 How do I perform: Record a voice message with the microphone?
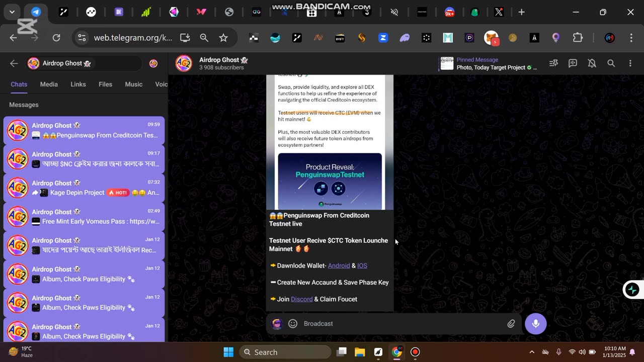coord(536,324)
